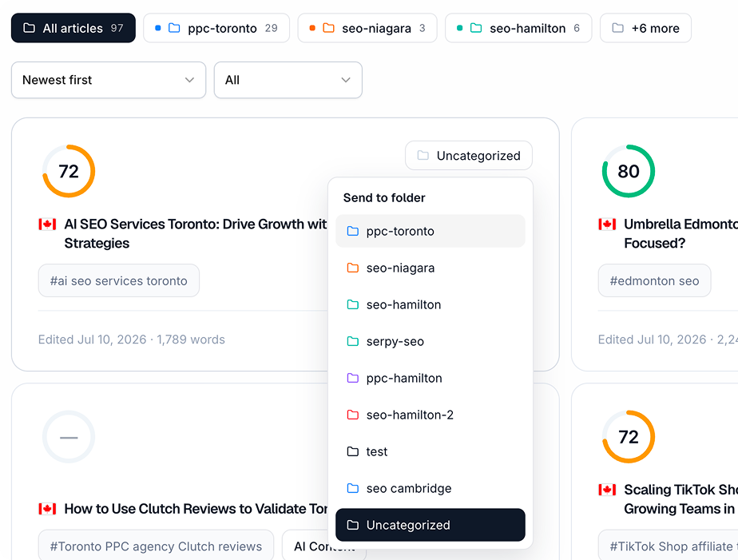This screenshot has height=560, width=738.
Task: Open the seo-hamilton folder tab
Action: 518,28
